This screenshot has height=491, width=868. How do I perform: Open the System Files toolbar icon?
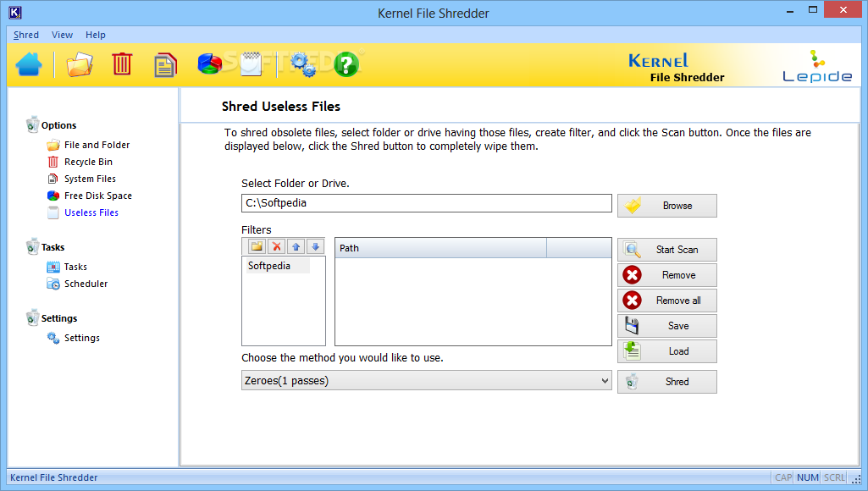coord(165,65)
